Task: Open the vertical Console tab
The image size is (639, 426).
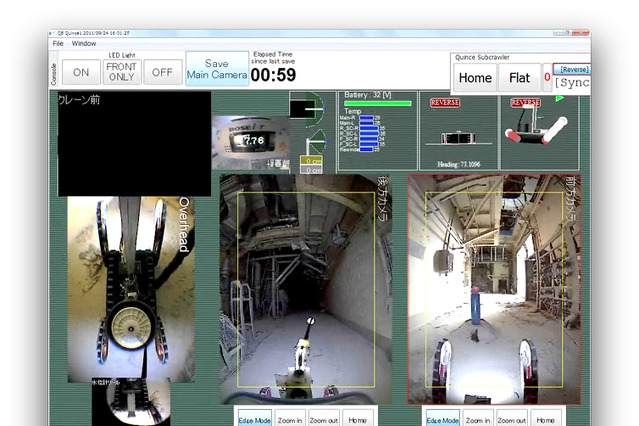Action: click(x=53, y=74)
